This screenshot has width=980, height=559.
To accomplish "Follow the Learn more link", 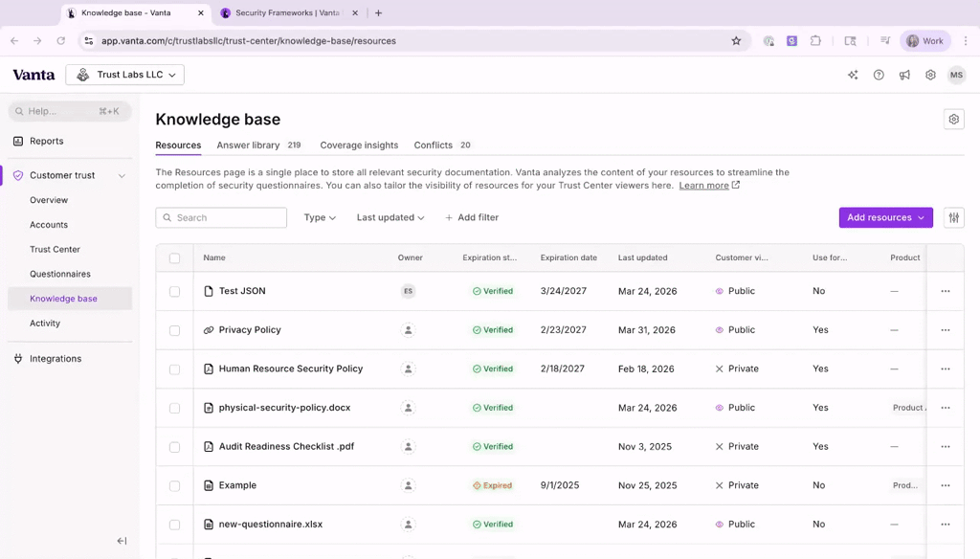I will (x=704, y=186).
